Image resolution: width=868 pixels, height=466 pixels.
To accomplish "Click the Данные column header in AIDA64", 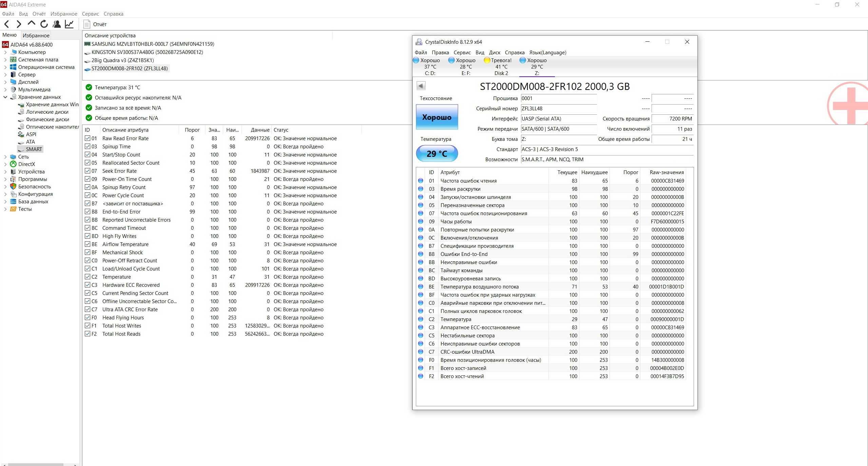I will [x=257, y=130].
